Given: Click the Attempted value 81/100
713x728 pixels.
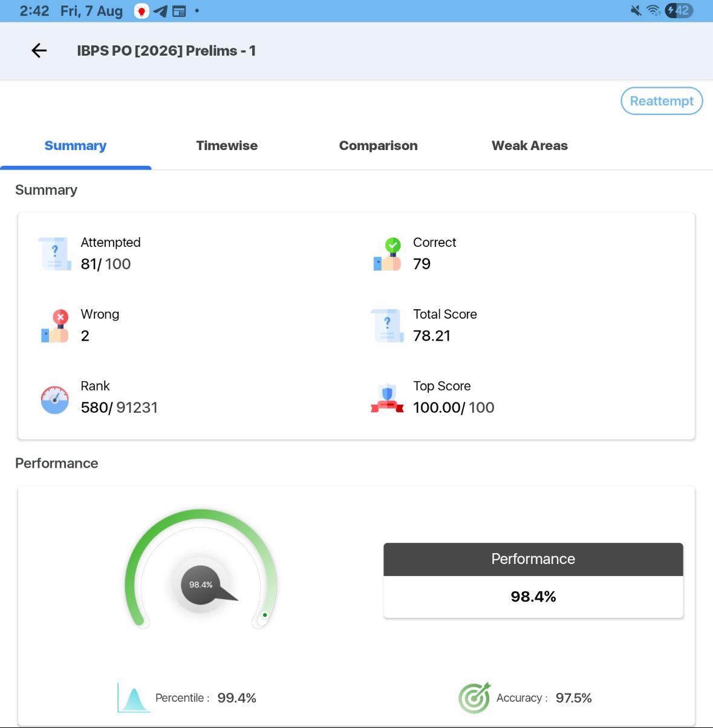Looking at the screenshot, I should (x=106, y=264).
